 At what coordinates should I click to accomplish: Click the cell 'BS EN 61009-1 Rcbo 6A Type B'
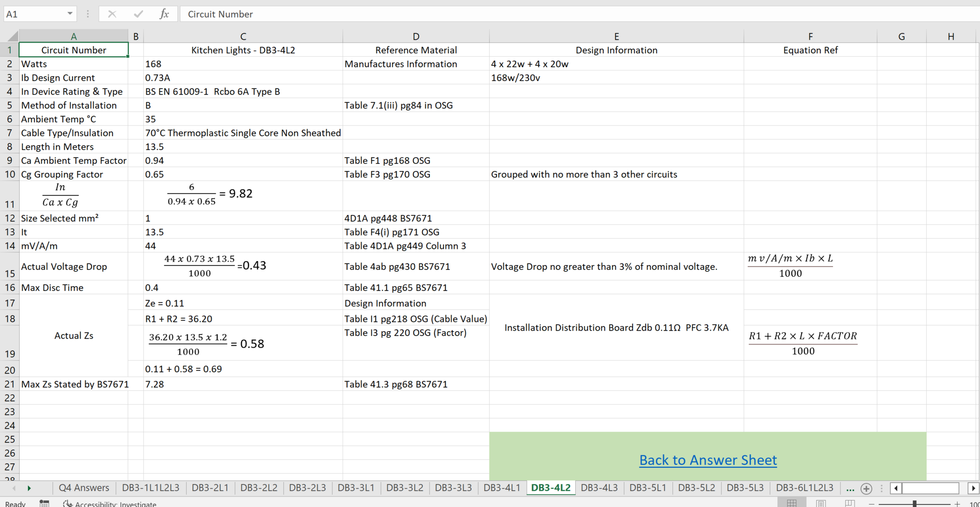243,92
